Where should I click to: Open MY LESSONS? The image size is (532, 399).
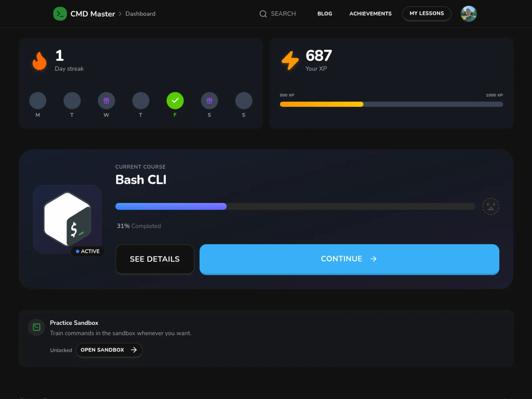coord(427,14)
